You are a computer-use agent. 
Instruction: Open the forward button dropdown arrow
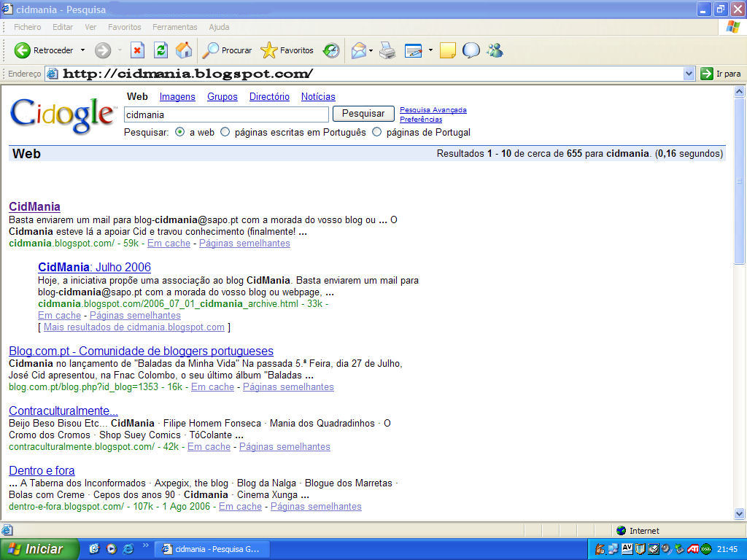pyautogui.click(x=120, y=50)
